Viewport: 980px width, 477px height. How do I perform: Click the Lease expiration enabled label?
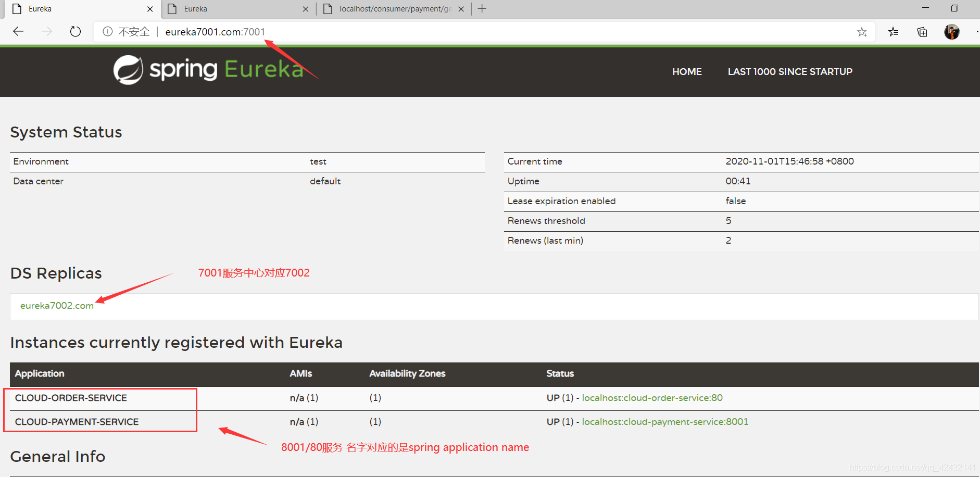pyautogui.click(x=561, y=201)
